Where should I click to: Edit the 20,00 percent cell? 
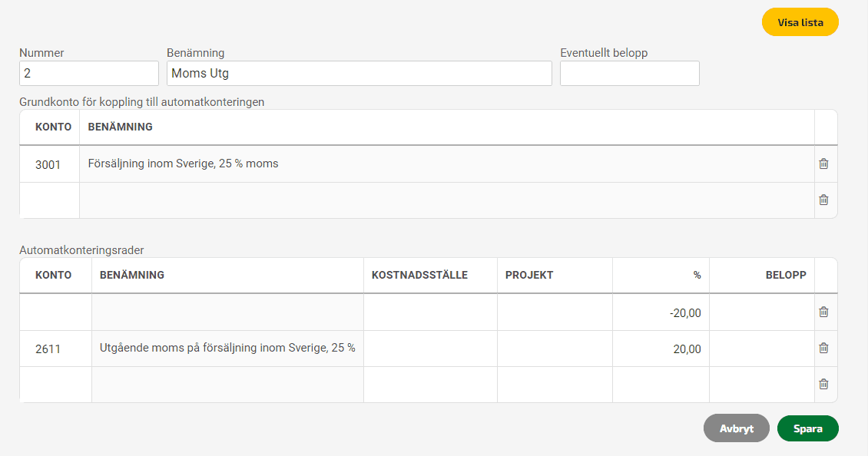pyautogui.click(x=661, y=349)
